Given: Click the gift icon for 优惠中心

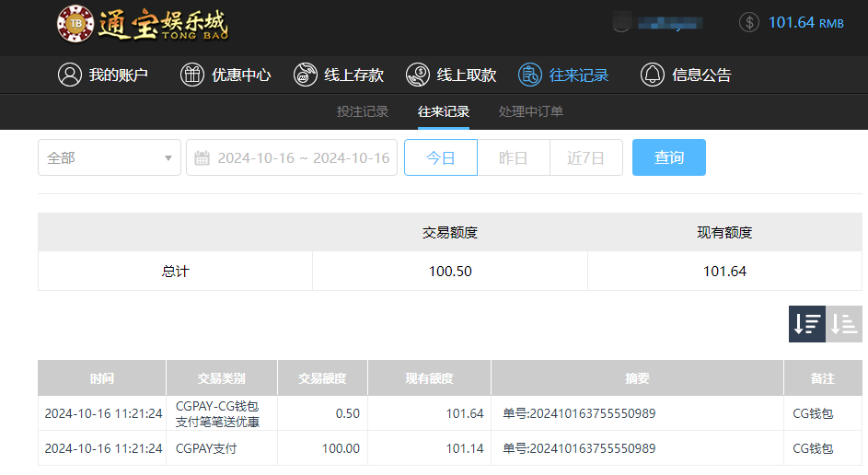Looking at the screenshot, I should pyautogui.click(x=192, y=75).
